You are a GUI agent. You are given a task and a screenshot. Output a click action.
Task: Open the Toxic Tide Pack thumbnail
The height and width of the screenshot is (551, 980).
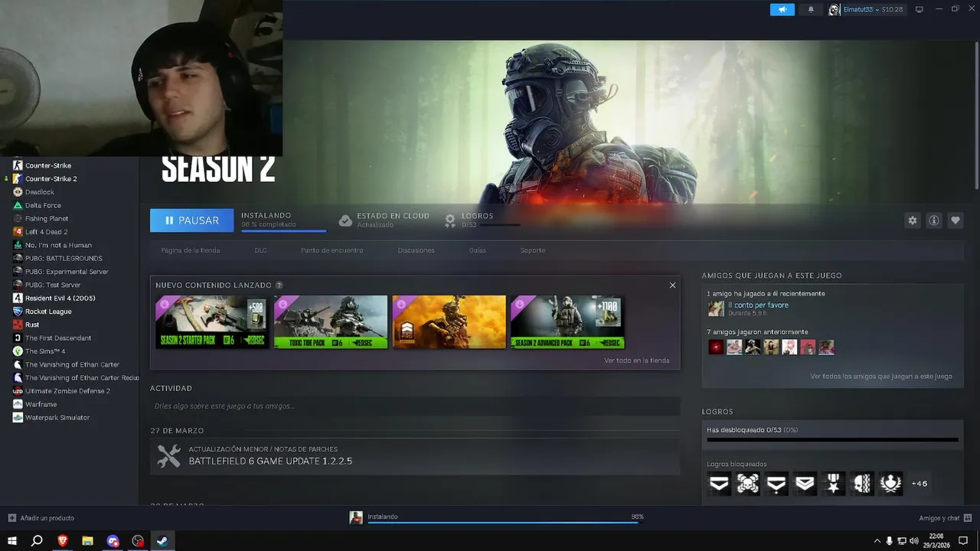331,322
